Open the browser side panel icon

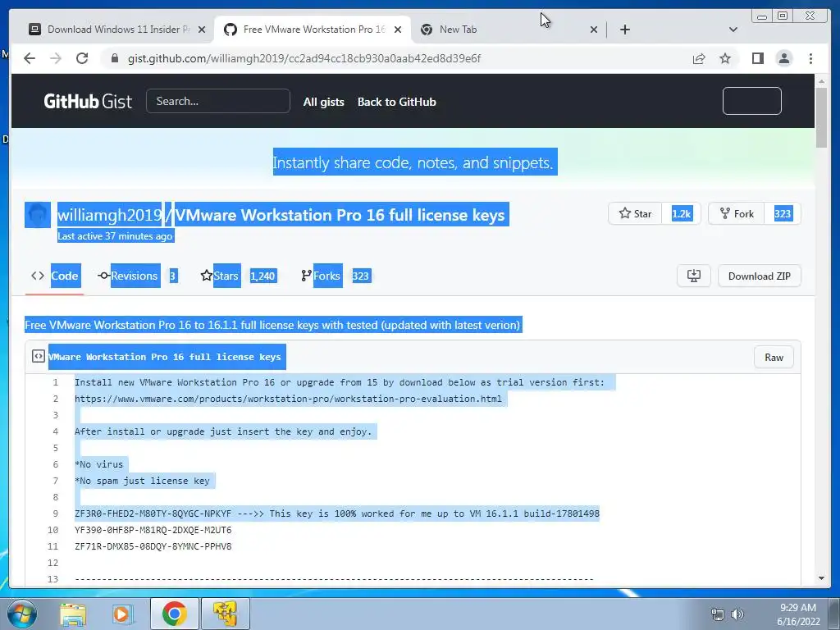click(x=757, y=58)
